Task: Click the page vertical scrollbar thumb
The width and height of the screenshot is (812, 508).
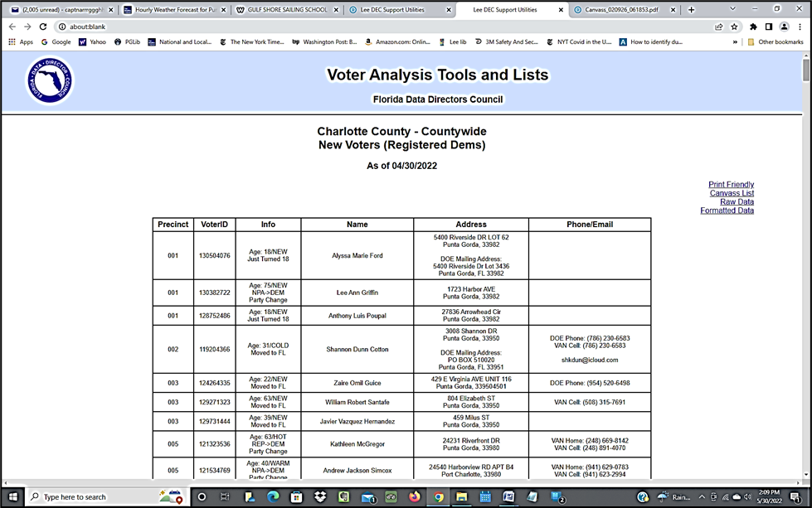Action: click(806, 70)
